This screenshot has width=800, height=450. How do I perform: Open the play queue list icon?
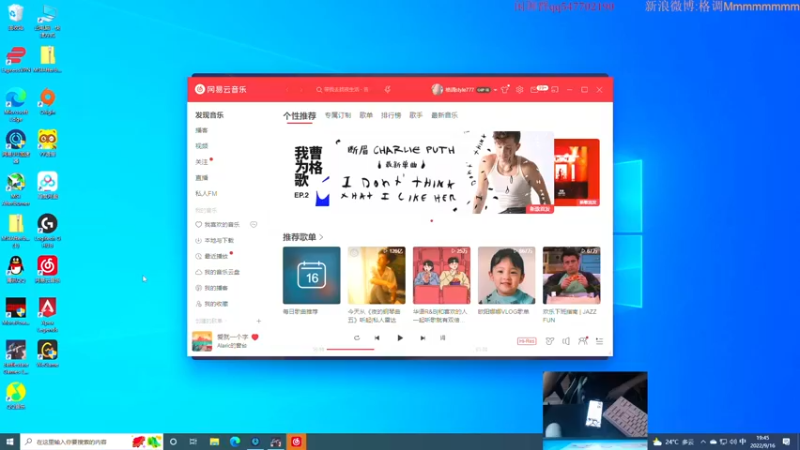(599, 341)
